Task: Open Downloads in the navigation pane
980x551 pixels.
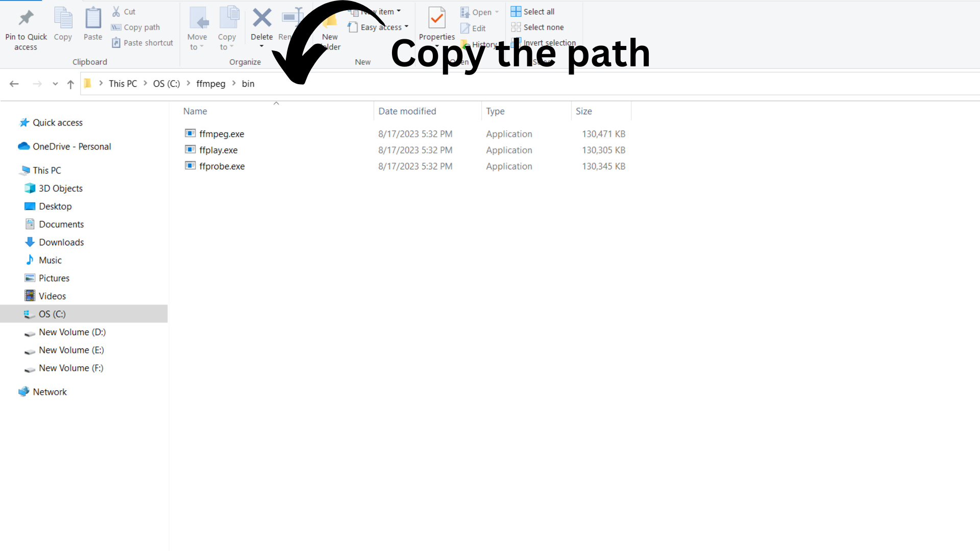Action: (61, 242)
